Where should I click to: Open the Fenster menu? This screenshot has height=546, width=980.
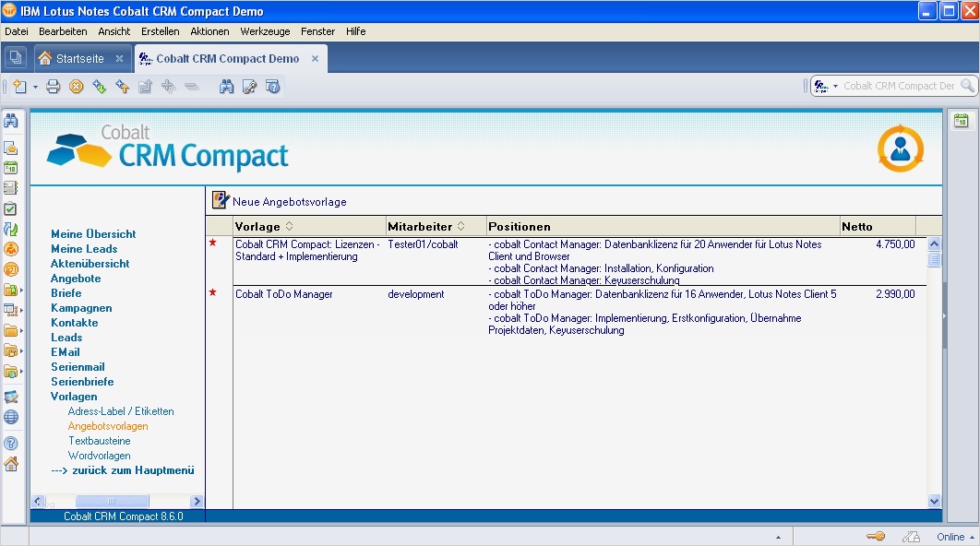(317, 31)
